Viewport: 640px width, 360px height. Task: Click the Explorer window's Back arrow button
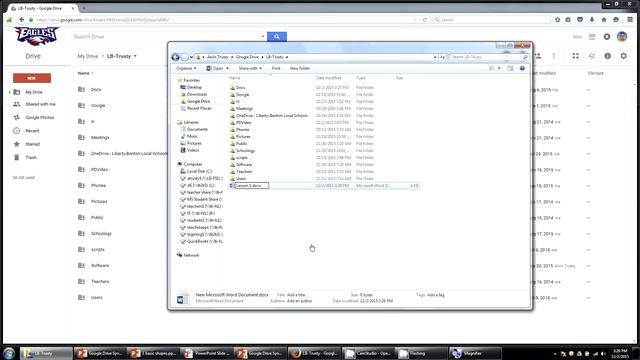coord(176,57)
